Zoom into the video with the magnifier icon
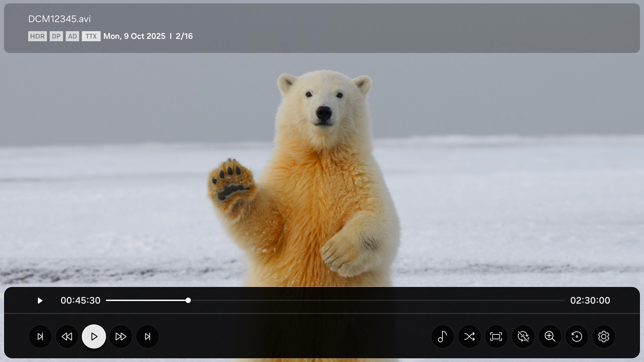The image size is (644, 362). point(550,337)
